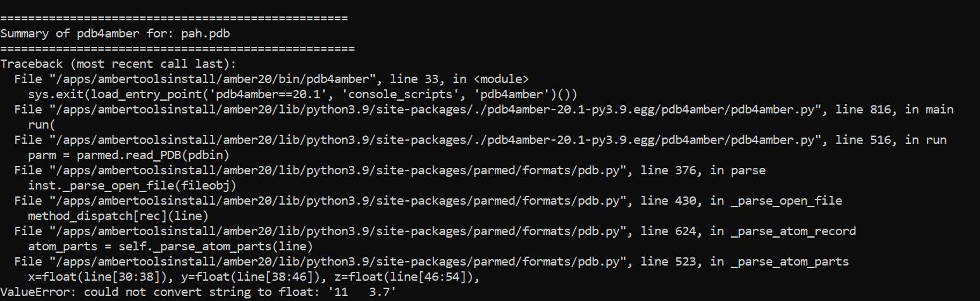Click the 'inst._parse_open_file(fileobj)' code line

click(x=136, y=186)
